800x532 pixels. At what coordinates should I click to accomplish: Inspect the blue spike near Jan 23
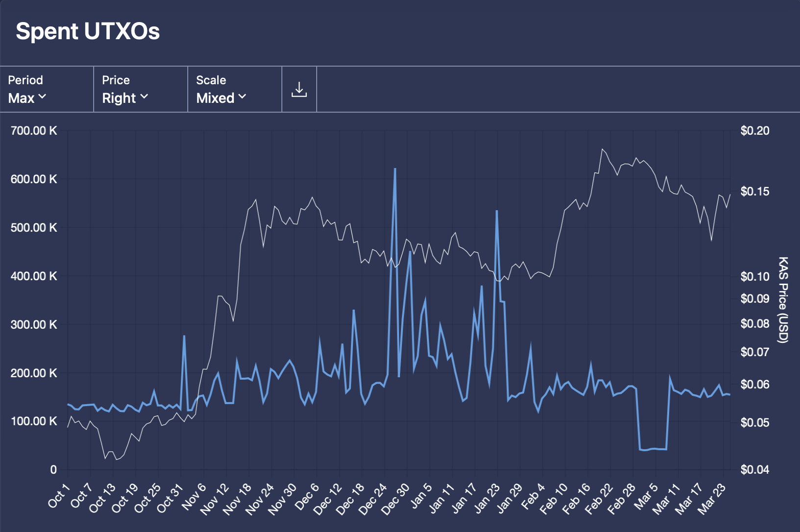coord(497,211)
